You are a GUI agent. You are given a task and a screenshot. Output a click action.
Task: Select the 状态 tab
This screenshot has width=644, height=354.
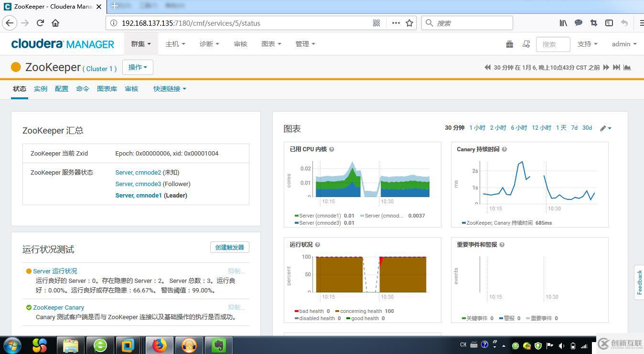pyautogui.click(x=20, y=89)
